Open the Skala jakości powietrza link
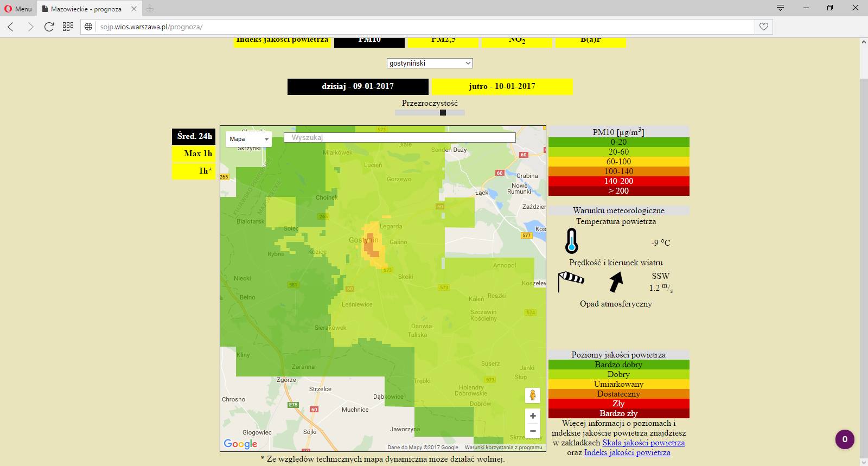 (x=643, y=443)
